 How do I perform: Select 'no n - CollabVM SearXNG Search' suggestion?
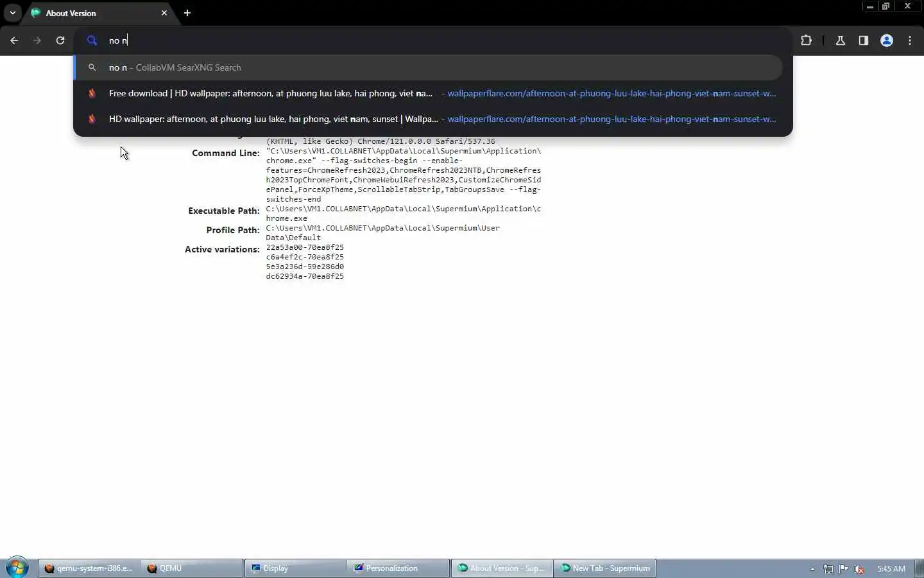pyautogui.click(x=428, y=67)
